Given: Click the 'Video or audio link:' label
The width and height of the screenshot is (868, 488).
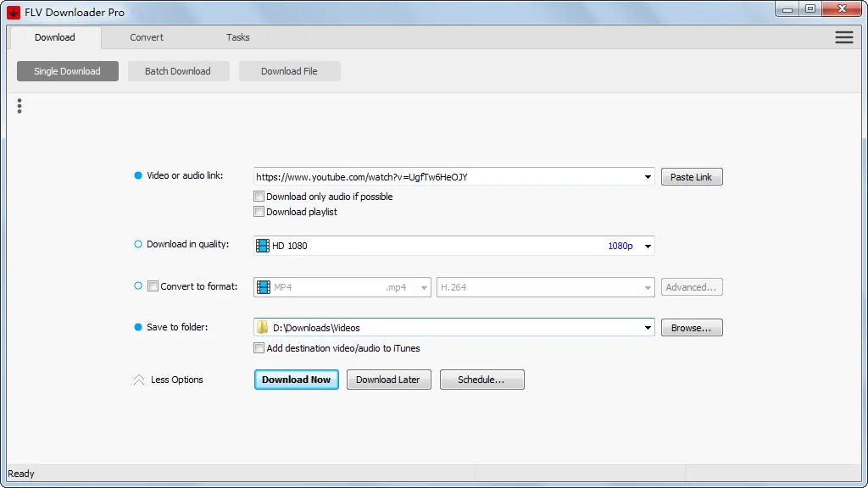Looking at the screenshot, I should [185, 175].
